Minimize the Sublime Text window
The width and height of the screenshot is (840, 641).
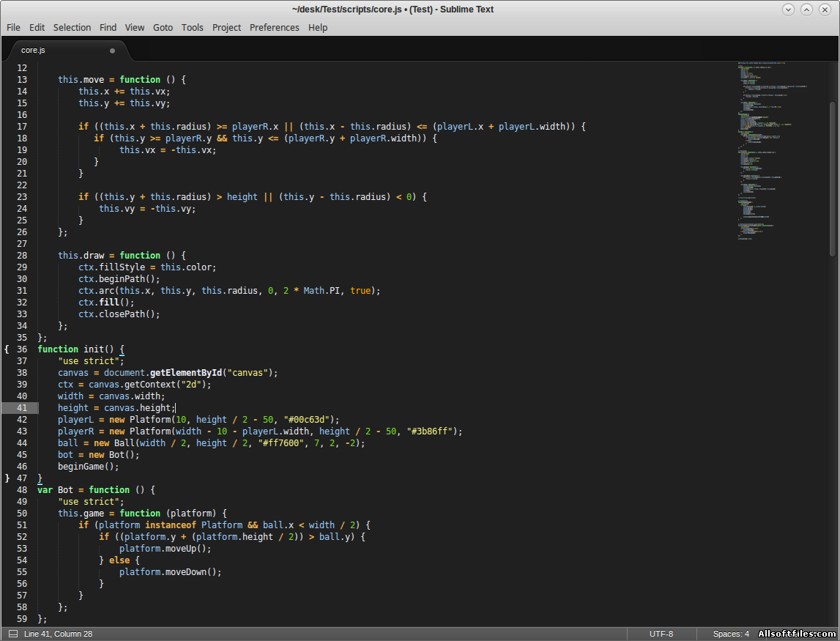pyautogui.click(x=788, y=10)
